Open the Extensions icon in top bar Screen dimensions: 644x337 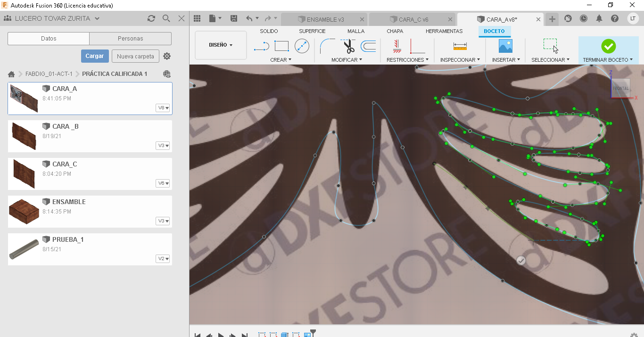click(568, 18)
